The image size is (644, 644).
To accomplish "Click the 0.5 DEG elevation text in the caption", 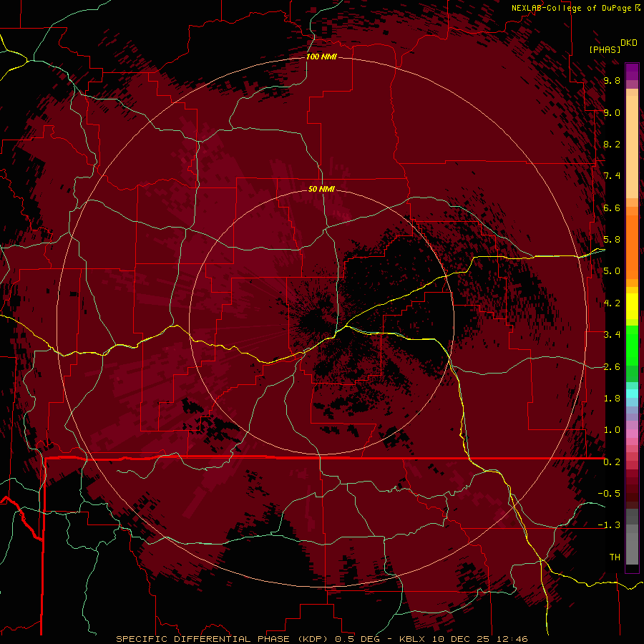I will [x=357, y=639].
